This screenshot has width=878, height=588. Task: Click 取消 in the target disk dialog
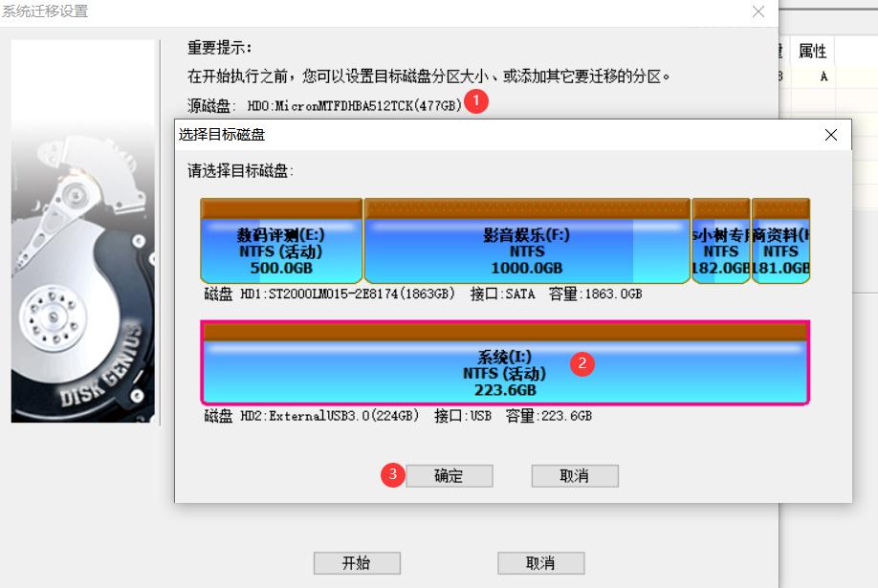coord(574,475)
